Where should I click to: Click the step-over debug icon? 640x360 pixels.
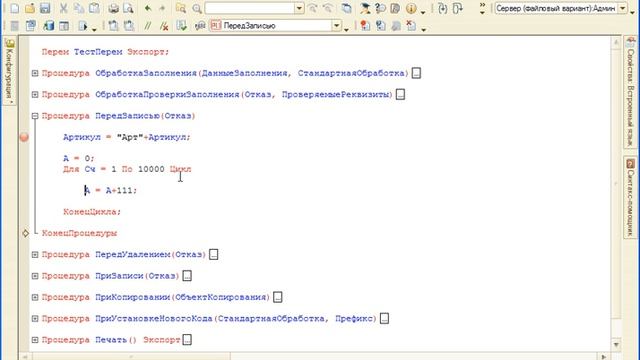(458, 8)
